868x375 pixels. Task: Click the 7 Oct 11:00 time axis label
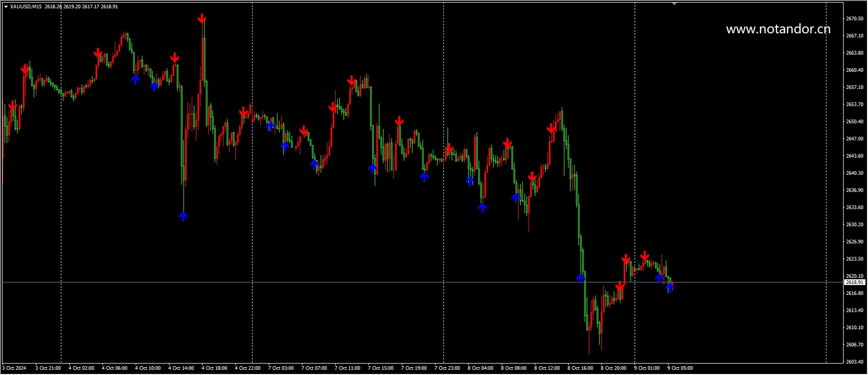348,368
